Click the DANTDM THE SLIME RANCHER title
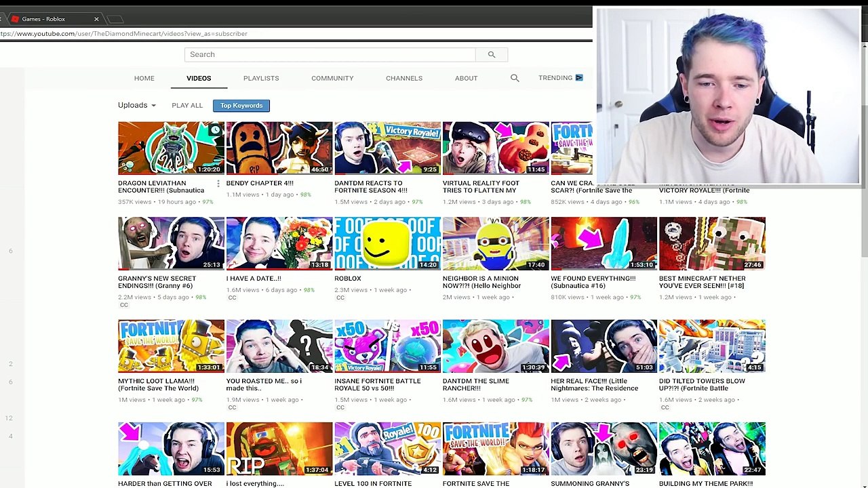Screen dimensions: 868x488 click(476, 385)
